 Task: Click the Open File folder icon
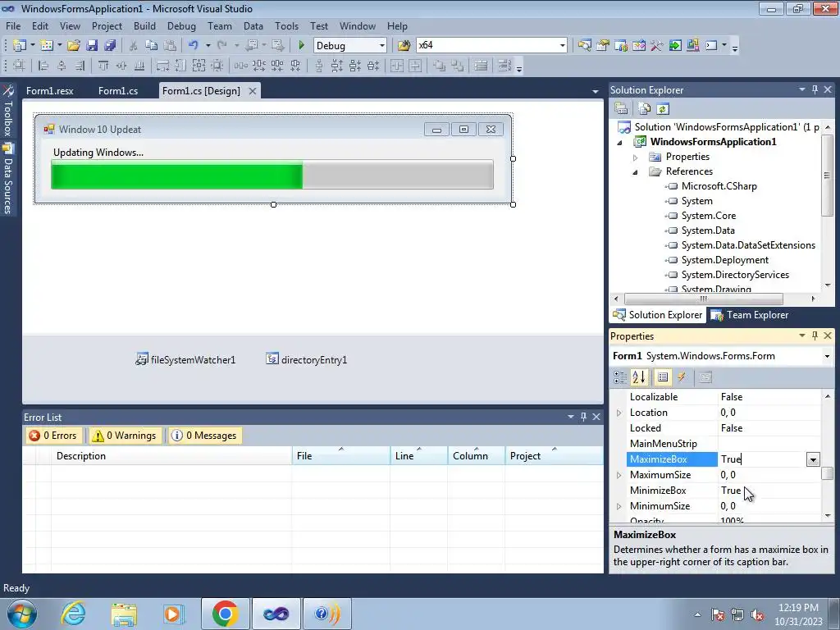[x=74, y=46]
